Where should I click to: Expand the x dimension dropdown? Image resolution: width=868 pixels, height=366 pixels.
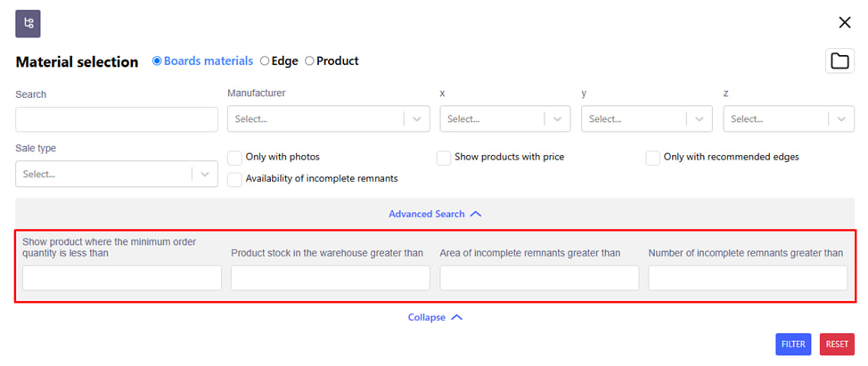point(504,119)
